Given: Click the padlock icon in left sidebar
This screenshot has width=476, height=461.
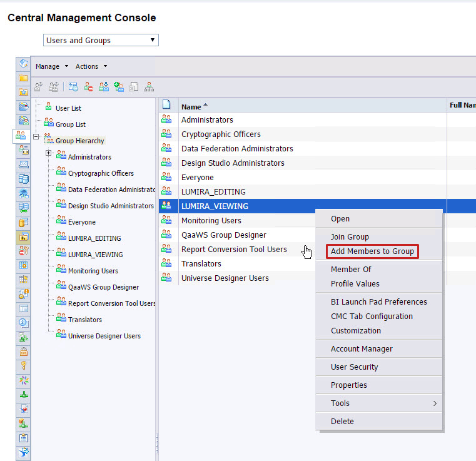Looking at the screenshot, I should point(23,352).
